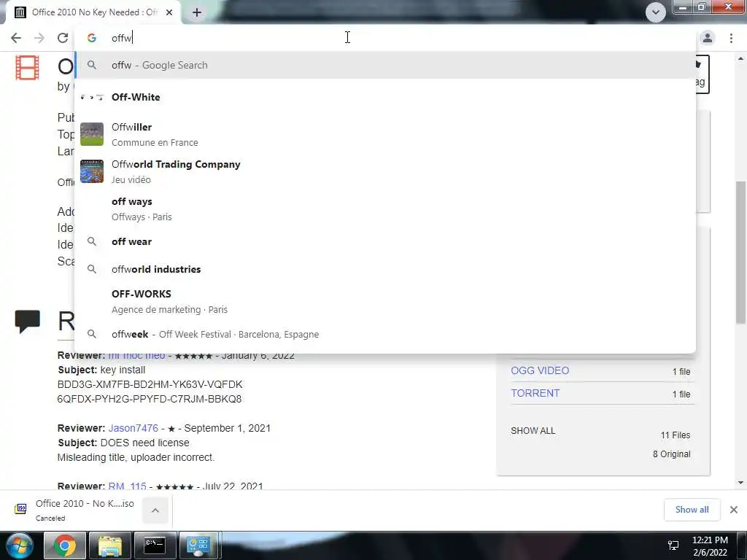This screenshot has width=747, height=560.
Task: Open the Chrome three-dot menu
Action: pyautogui.click(x=731, y=38)
